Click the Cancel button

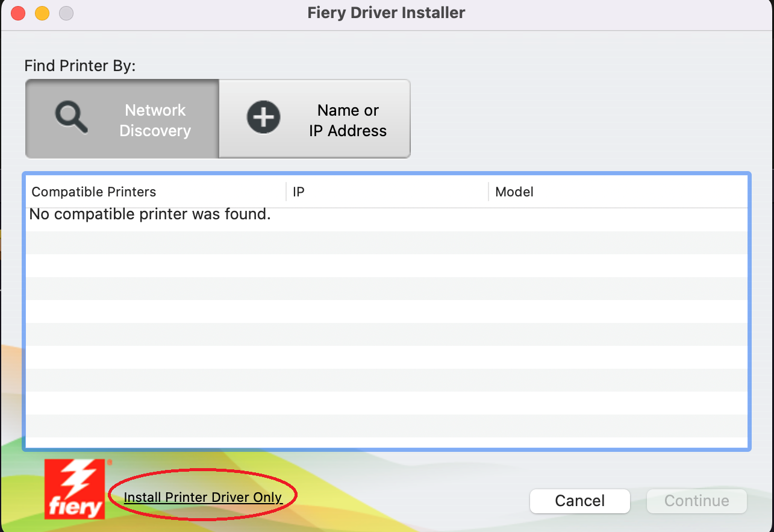580,501
